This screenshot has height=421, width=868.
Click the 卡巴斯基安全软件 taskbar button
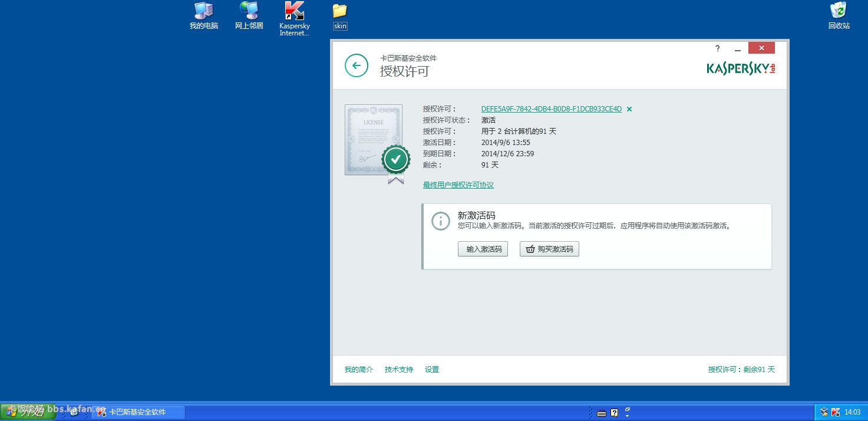(x=140, y=412)
